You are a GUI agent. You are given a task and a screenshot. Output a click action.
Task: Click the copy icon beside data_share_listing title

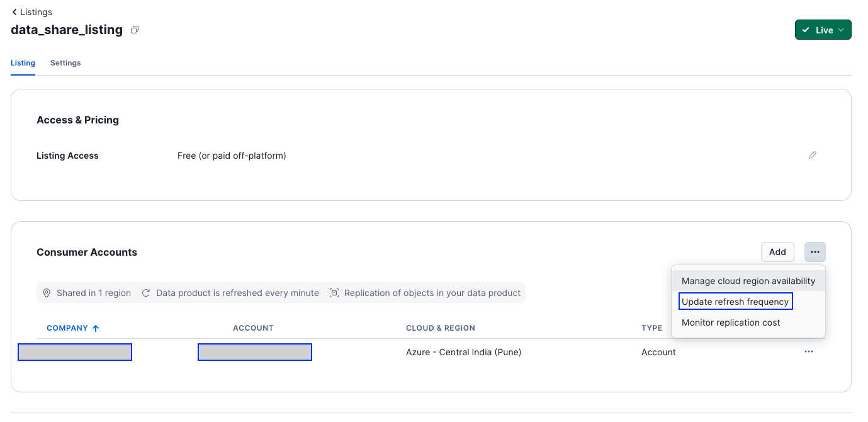134,30
